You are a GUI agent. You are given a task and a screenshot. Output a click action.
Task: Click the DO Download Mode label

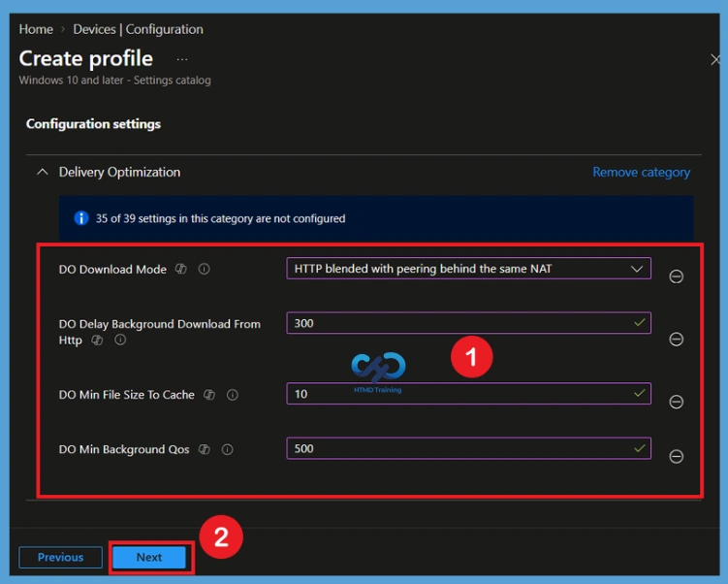point(112,270)
